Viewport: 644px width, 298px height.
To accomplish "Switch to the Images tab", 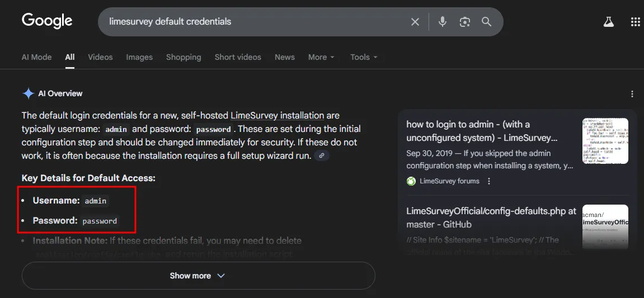I will 139,57.
